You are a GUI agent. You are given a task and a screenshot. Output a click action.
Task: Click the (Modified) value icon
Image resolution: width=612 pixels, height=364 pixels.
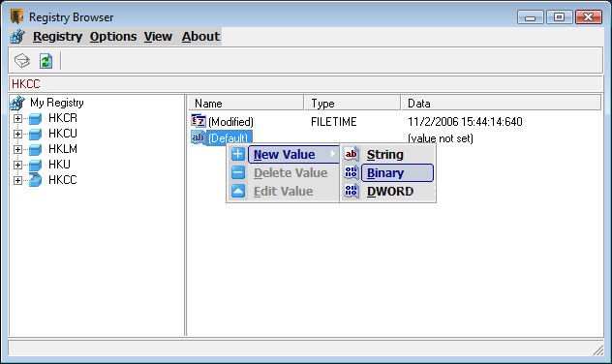click(199, 121)
